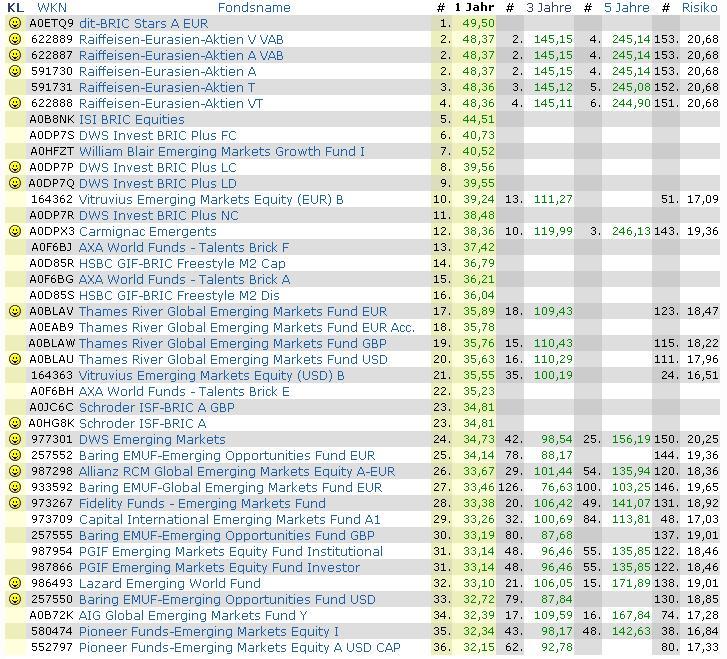Open the William Blair Emerging Markets Growth Fund I
This screenshot has width=727, height=659.
pyautogui.click(x=222, y=151)
